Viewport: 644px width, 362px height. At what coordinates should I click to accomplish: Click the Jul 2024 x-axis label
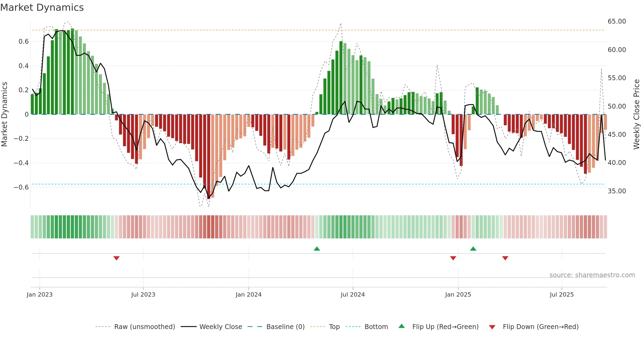[353, 294]
